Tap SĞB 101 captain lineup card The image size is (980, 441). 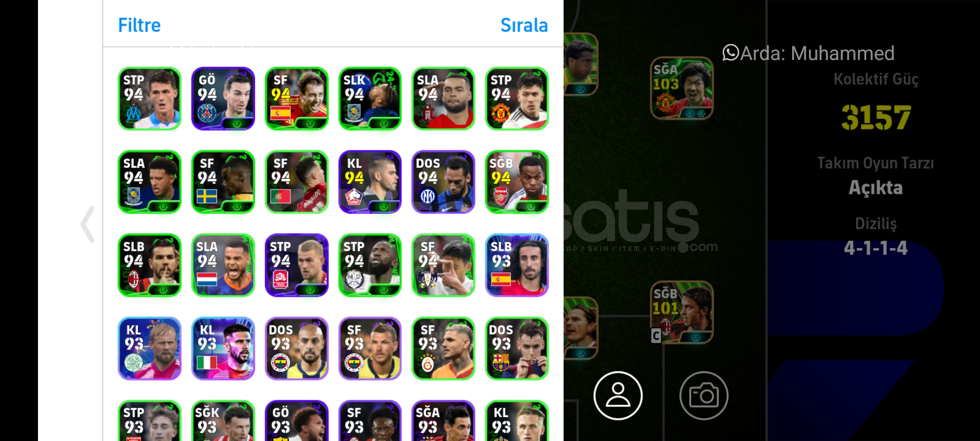point(682,312)
